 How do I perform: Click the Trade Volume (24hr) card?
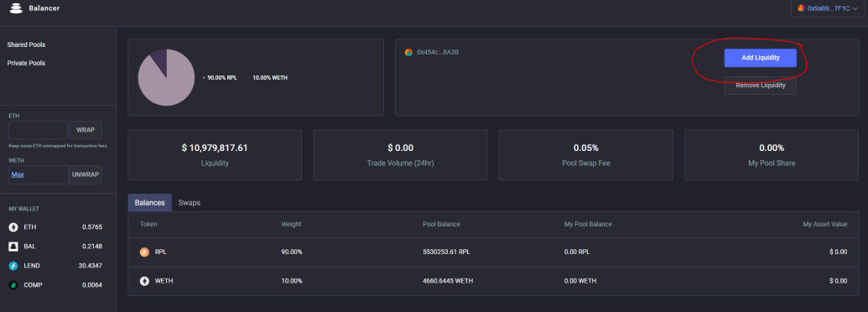(400, 155)
